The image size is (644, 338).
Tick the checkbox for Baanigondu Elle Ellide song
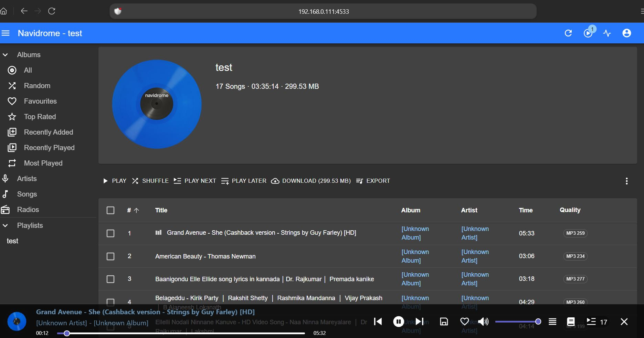[110, 279]
